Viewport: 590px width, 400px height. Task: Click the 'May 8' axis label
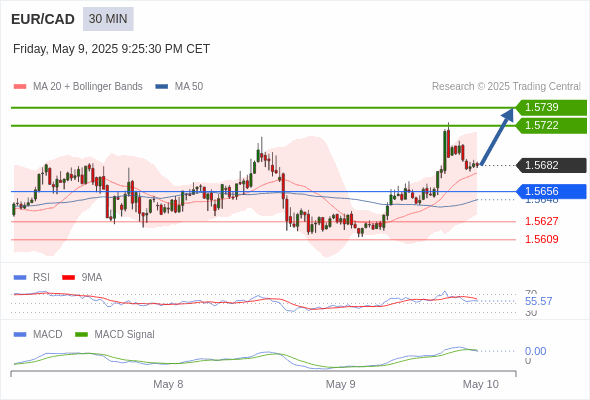(168, 384)
